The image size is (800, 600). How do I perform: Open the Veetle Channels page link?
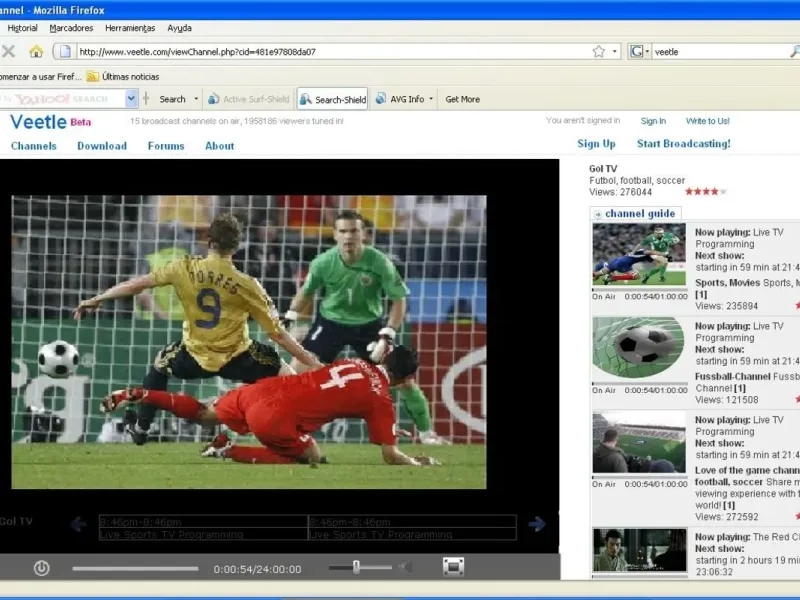point(33,146)
